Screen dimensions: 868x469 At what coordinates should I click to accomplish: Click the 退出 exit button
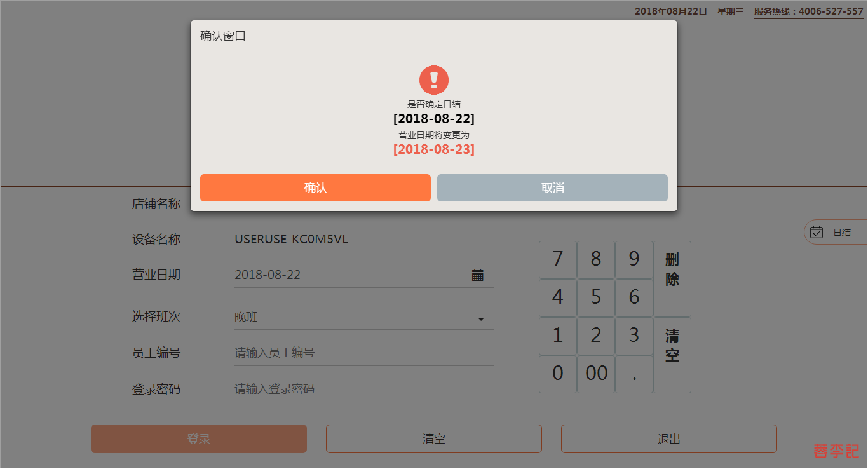669,439
